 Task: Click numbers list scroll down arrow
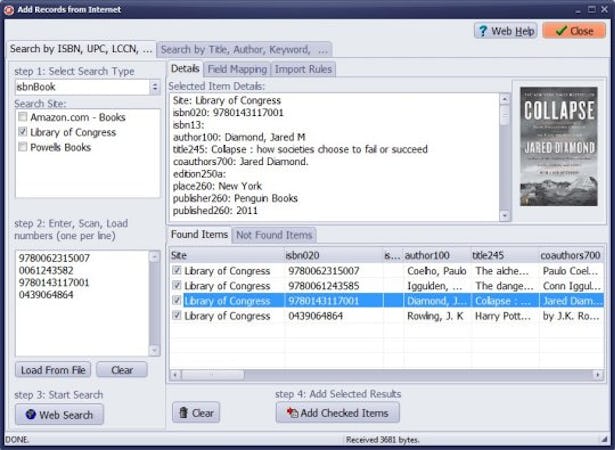tap(155, 350)
